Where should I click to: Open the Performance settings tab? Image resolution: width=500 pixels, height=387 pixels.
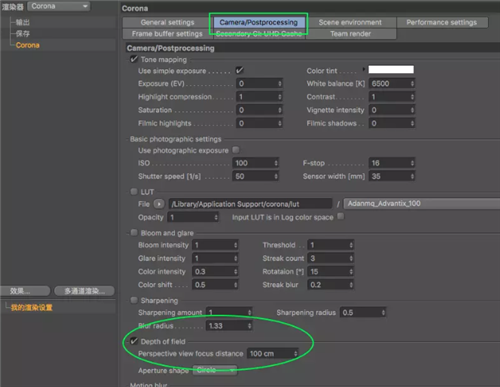[442, 22]
